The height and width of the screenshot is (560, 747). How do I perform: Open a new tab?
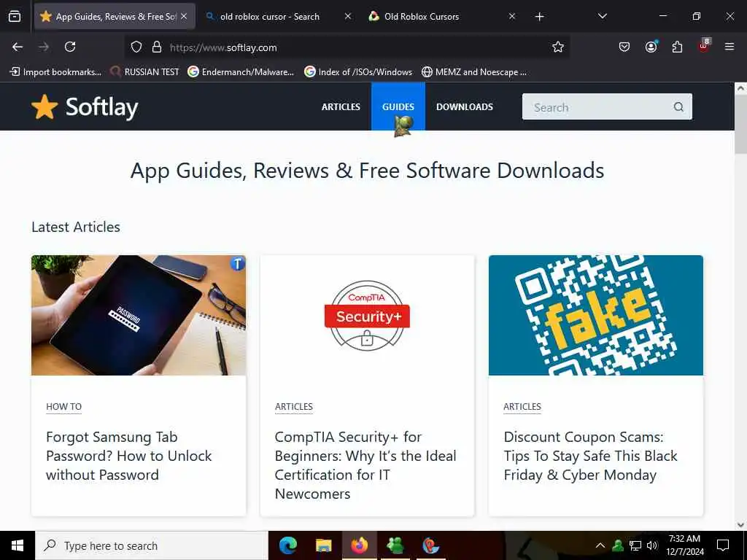[x=539, y=17]
